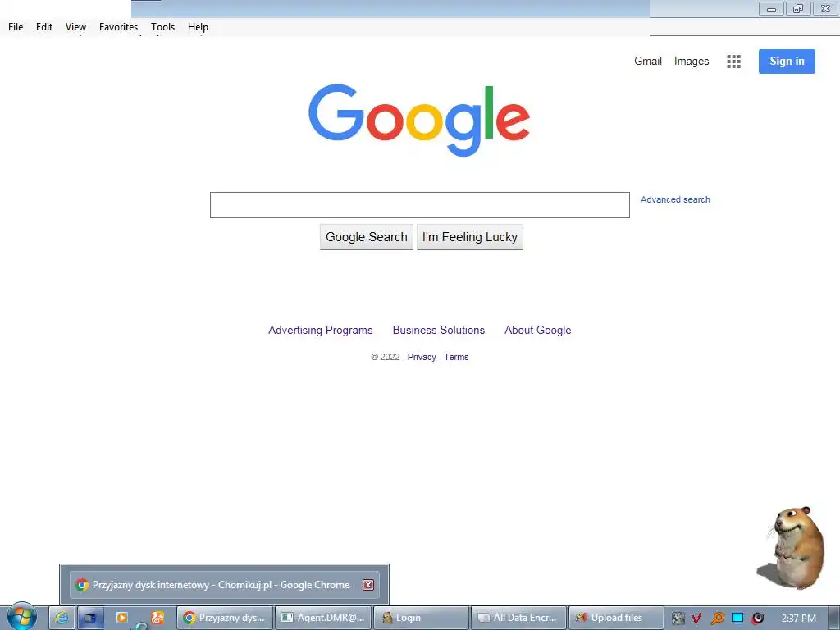Click the red V tray icon

pyautogui.click(x=696, y=619)
